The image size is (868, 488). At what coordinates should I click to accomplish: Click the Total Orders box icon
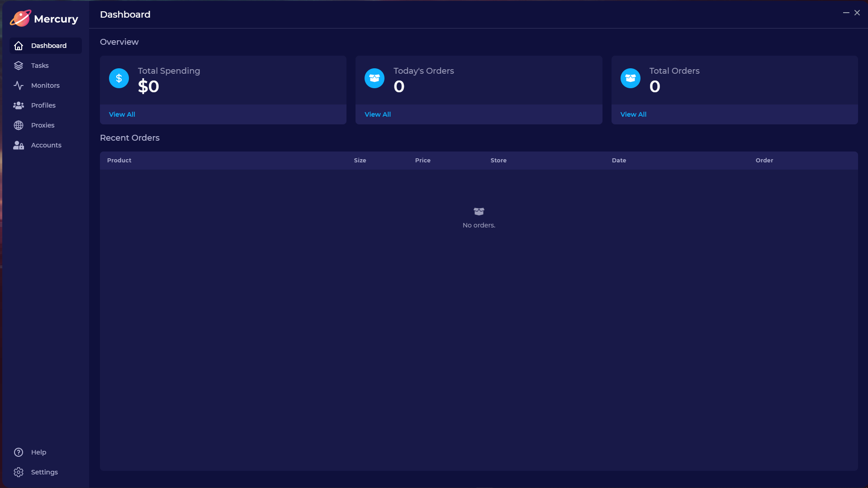pyautogui.click(x=630, y=78)
